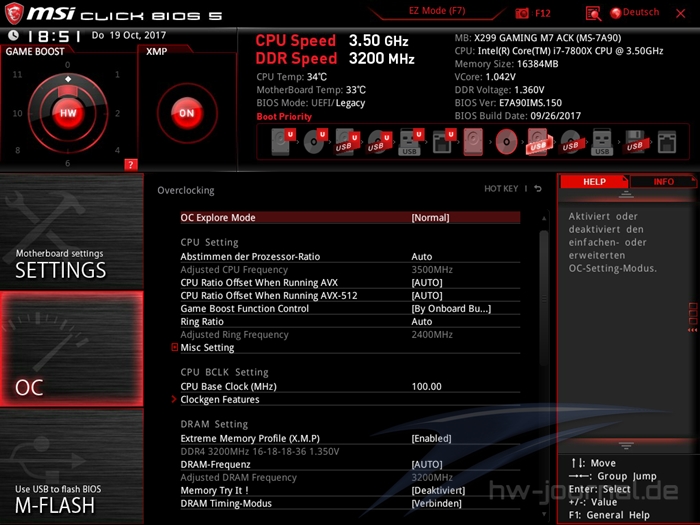Image resolution: width=700 pixels, height=525 pixels.
Task: Select the UEFI USB hard disk boot icon
Action: pyautogui.click(x=347, y=142)
